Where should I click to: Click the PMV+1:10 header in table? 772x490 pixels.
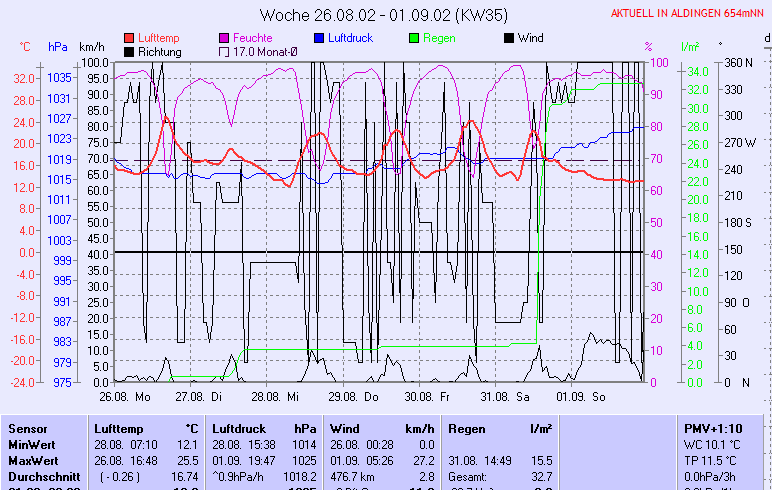(x=712, y=427)
